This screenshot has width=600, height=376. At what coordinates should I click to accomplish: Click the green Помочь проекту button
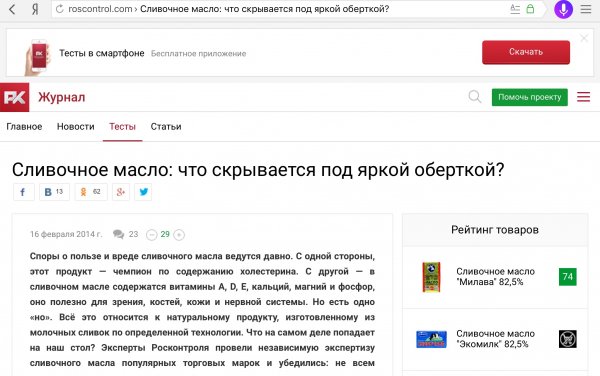pos(530,97)
